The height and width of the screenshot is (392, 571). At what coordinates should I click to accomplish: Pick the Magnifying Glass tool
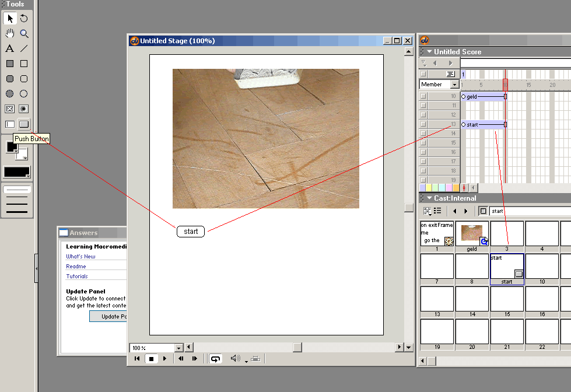[24, 33]
